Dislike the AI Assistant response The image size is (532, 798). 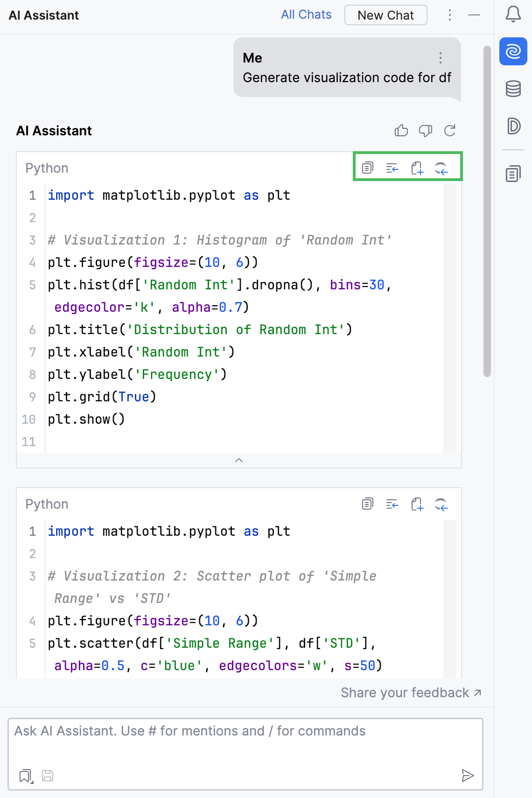(426, 131)
